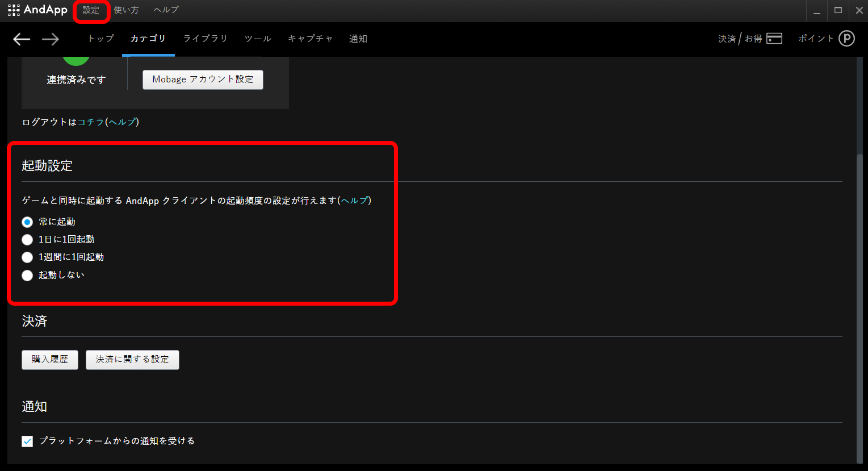The width and height of the screenshot is (868, 471).
Task: Close the AndApp window
Action: pyautogui.click(x=859, y=11)
